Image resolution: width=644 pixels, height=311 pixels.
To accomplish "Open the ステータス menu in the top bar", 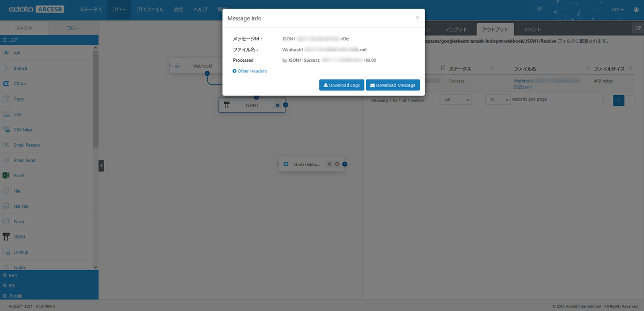I will click(90, 10).
